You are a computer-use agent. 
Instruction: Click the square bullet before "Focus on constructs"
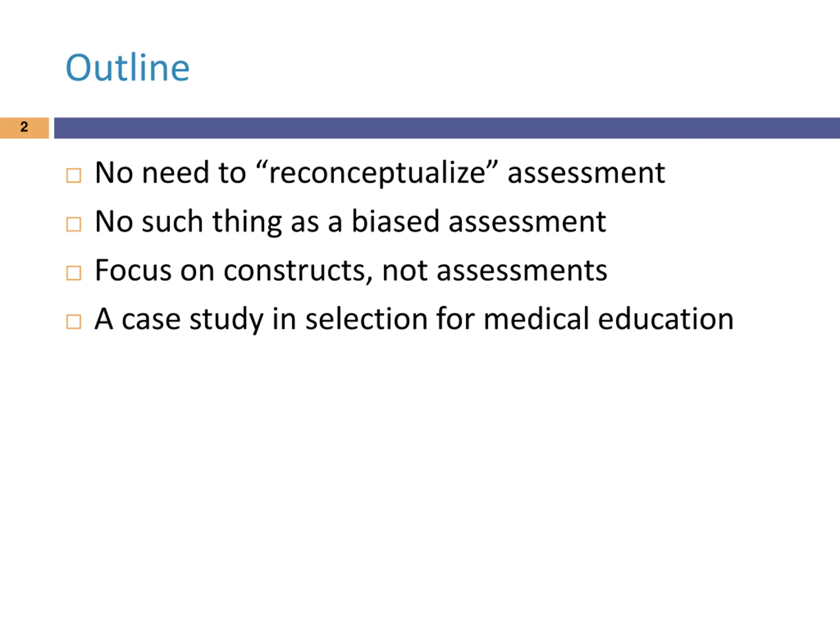pos(73,273)
